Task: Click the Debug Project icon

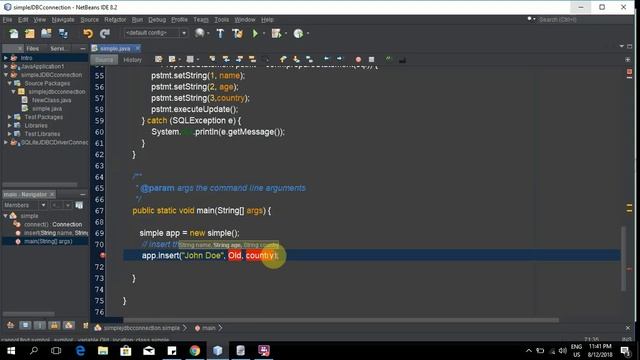Action: coord(276,33)
